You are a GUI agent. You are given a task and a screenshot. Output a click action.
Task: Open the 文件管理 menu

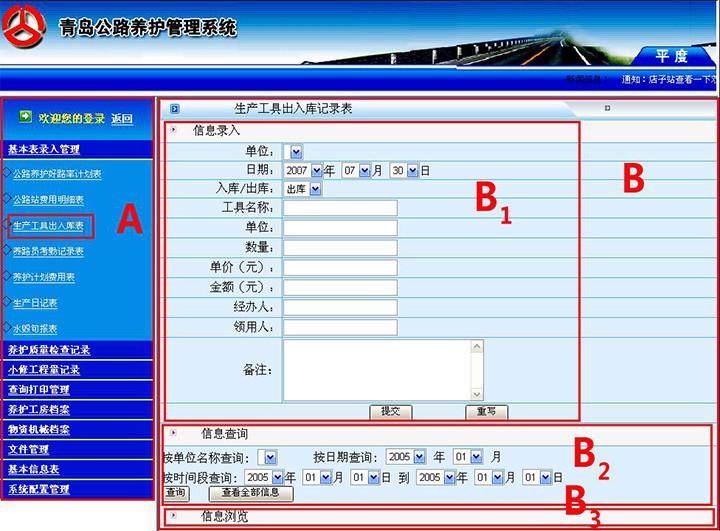28,449
